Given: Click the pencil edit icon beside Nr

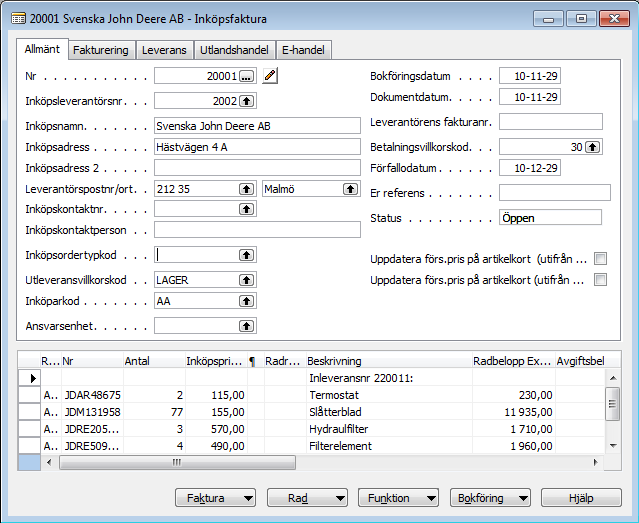Looking at the screenshot, I should [270, 76].
